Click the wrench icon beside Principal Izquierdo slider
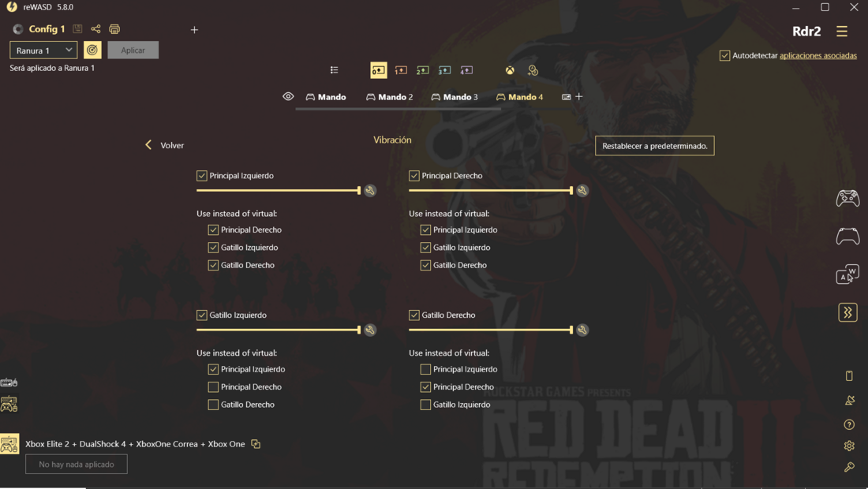 point(370,191)
